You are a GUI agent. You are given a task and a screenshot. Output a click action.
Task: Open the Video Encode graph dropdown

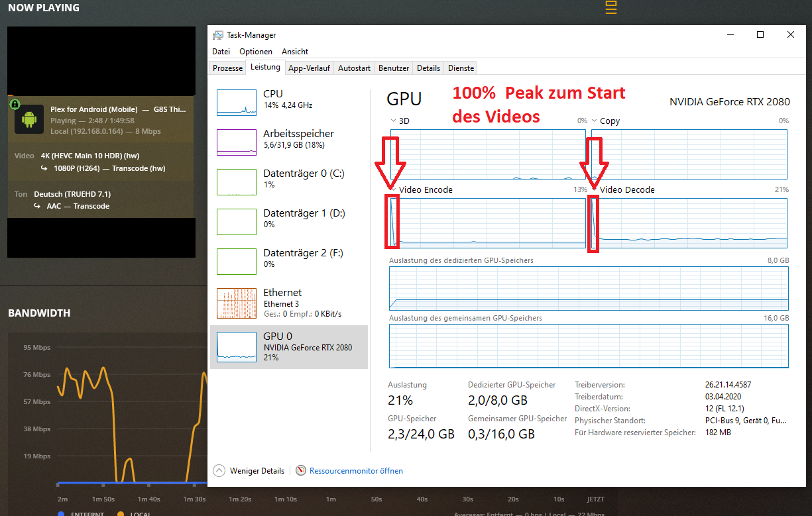point(393,189)
